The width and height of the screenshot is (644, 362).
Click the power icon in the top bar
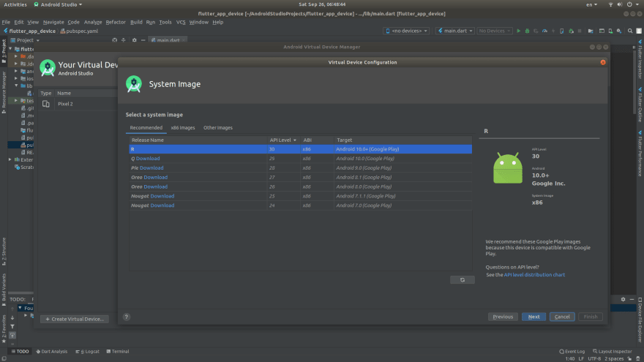click(x=629, y=4)
